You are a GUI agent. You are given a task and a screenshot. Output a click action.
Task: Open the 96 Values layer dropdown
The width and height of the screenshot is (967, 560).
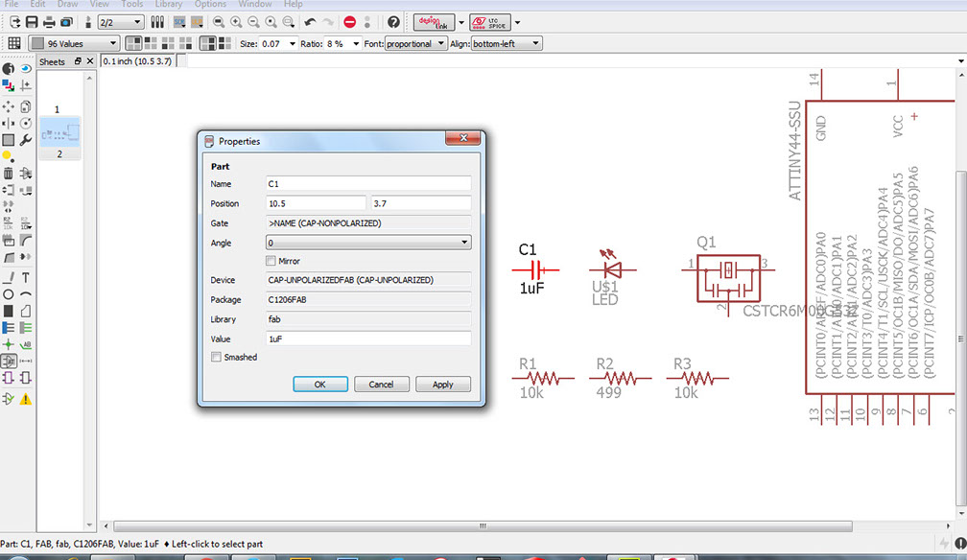pos(73,43)
